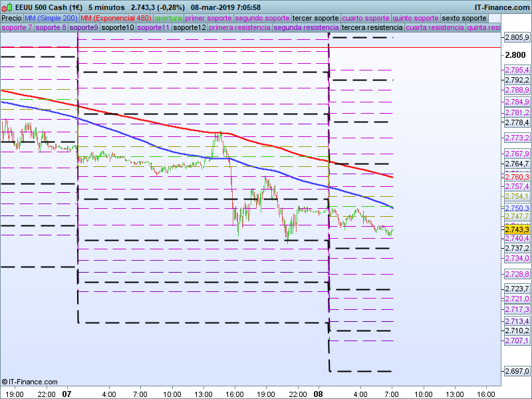Click the blue 2.750,3 moving average value
The image size is (532, 399).
tap(517, 208)
